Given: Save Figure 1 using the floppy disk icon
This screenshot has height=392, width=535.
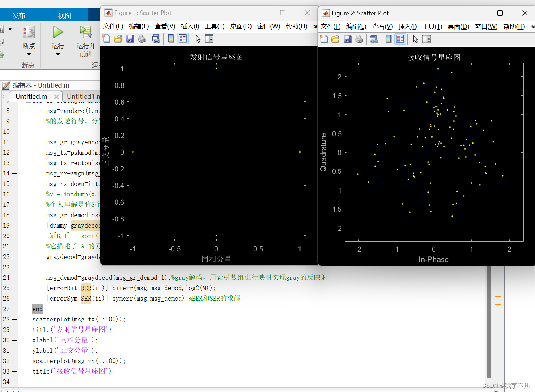Looking at the screenshot, I should [130, 39].
